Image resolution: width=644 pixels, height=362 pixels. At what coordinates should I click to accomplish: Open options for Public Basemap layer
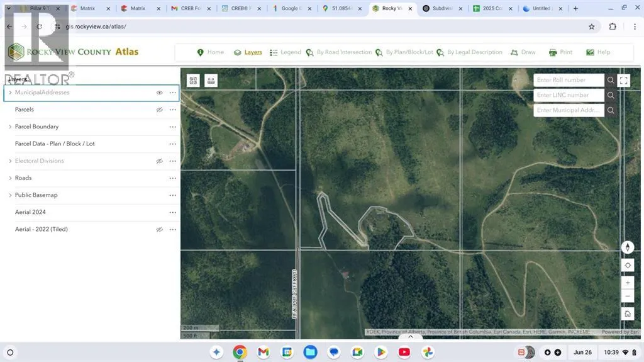pos(173,195)
